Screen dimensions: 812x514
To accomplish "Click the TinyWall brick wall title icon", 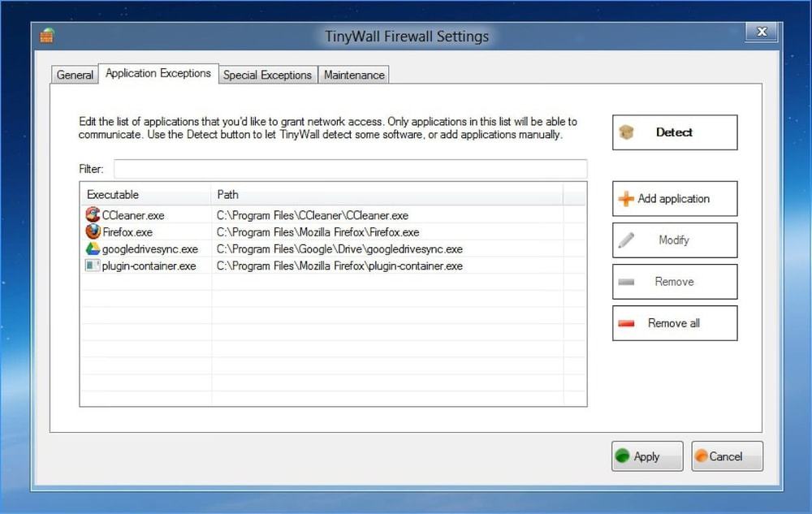I will [x=46, y=36].
